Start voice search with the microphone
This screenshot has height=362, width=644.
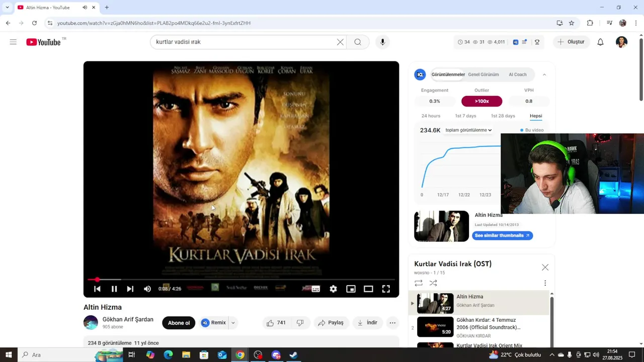point(382,42)
